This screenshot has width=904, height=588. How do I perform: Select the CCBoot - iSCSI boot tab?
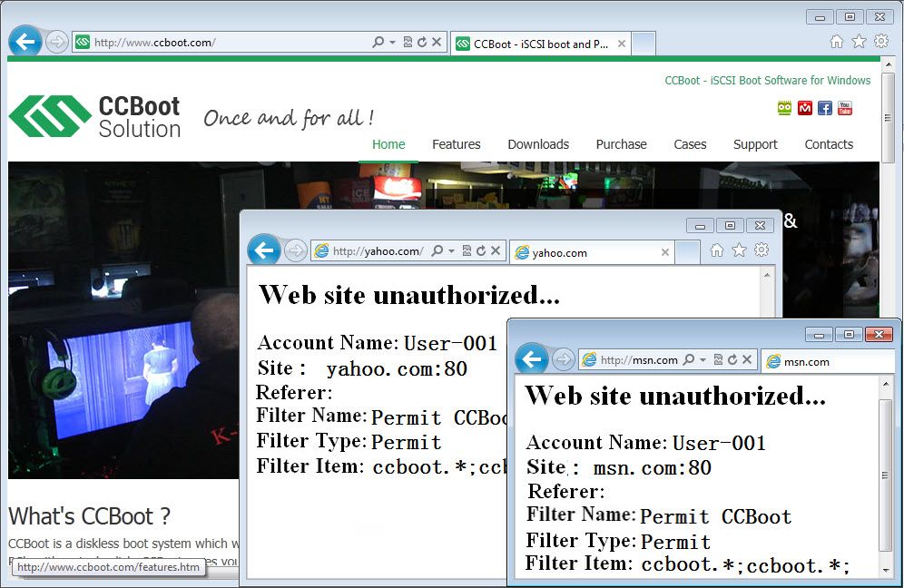click(x=540, y=44)
